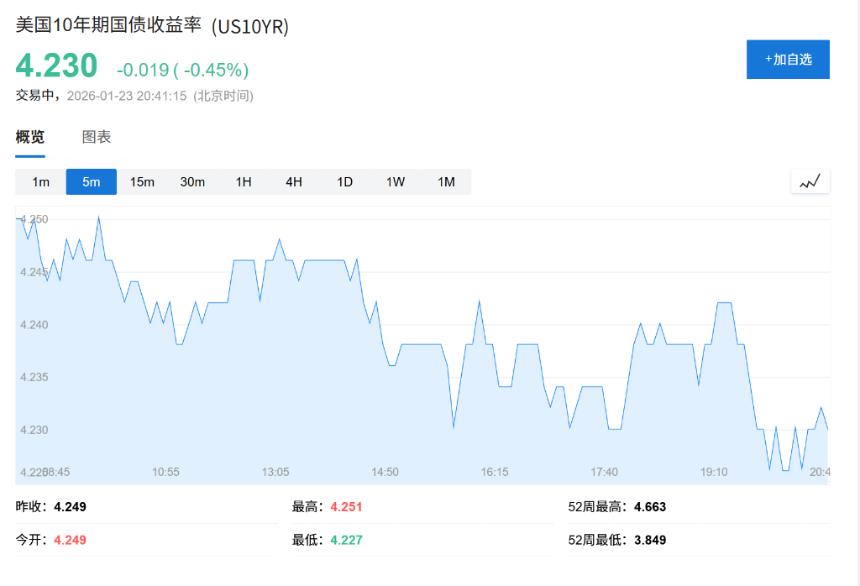
Task: Select the 15m interval
Action: (x=142, y=182)
